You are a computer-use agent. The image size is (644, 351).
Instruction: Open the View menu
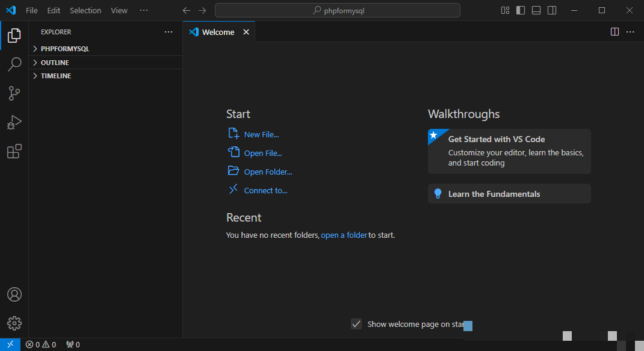(x=119, y=10)
